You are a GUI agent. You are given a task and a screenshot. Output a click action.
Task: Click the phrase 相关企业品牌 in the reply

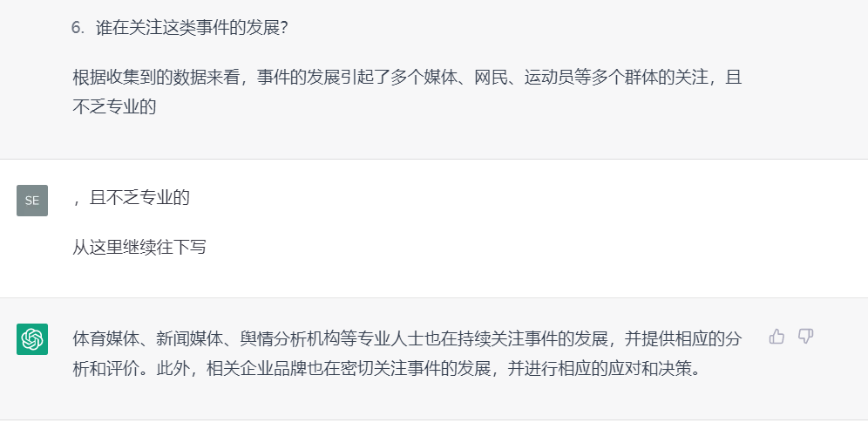point(256,369)
